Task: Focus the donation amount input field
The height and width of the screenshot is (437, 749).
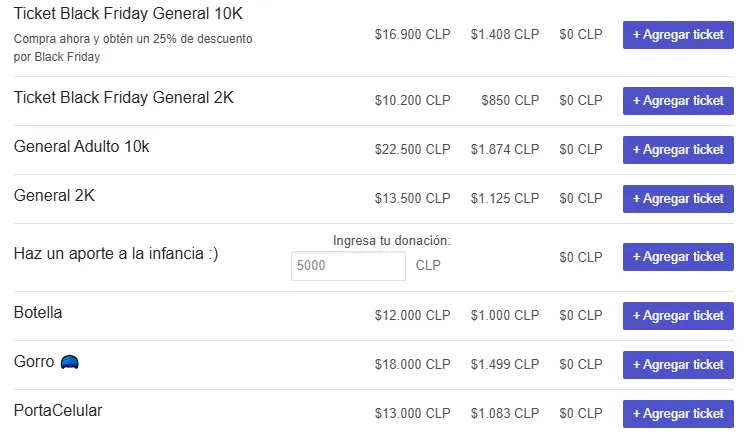Action: [x=348, y=266]
